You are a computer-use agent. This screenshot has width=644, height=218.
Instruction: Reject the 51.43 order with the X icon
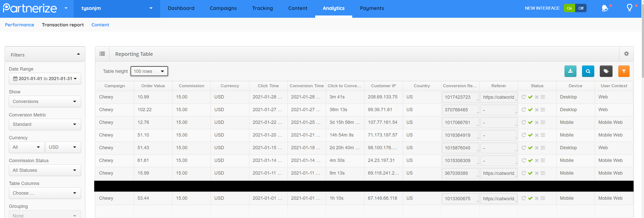tap(537, 148)
